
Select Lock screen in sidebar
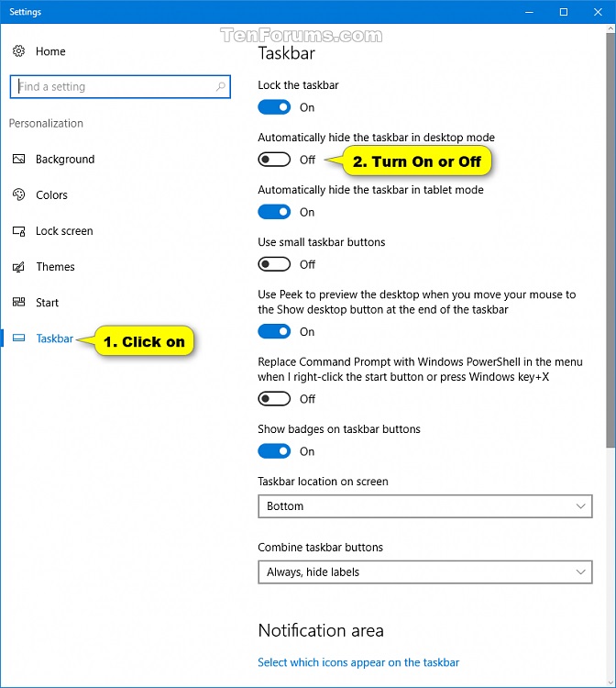tap(64, 231)
